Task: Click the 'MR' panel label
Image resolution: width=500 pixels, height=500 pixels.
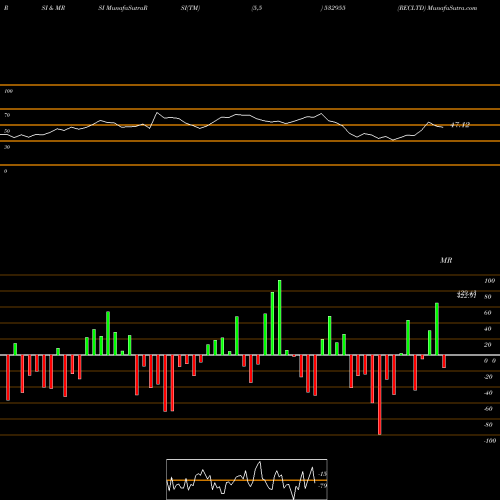Action: point(446,260)
